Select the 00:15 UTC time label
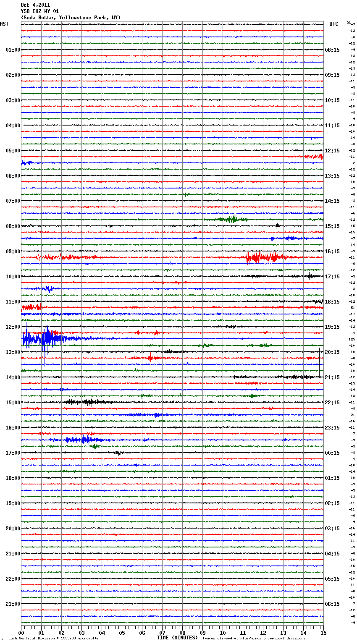 [332, 453]
